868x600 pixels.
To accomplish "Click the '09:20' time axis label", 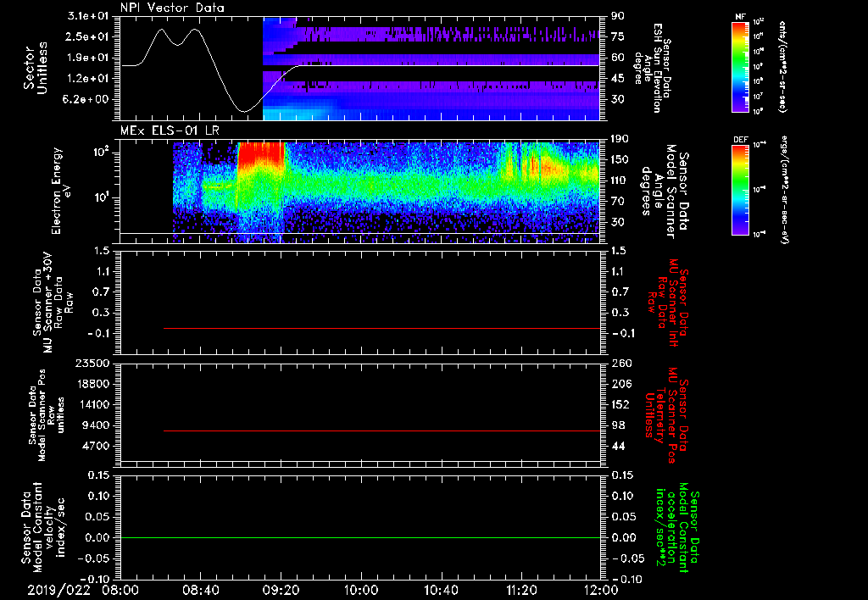I will 281,590.
